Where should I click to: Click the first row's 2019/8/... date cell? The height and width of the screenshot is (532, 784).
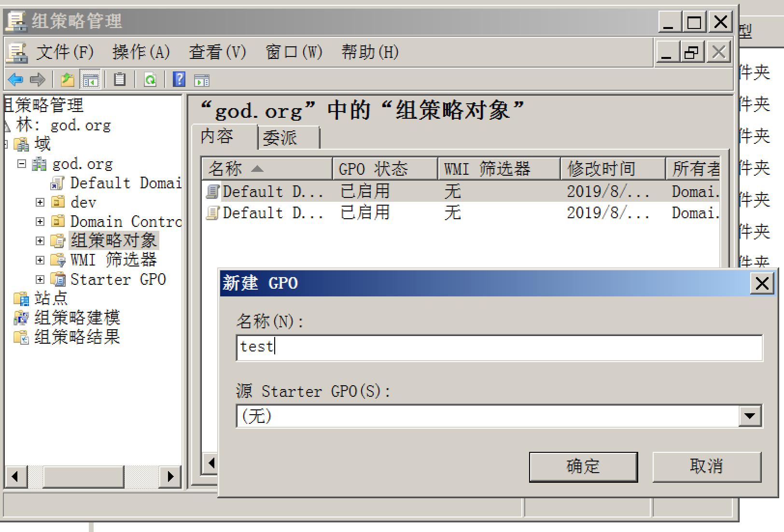pyautogui.click(x=608, y=192)
